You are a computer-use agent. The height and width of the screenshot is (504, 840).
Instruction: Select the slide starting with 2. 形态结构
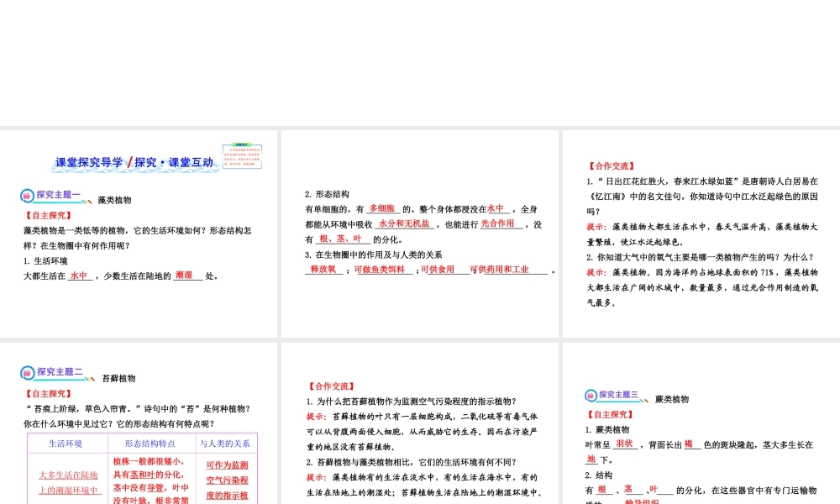[x=419, y=233]
